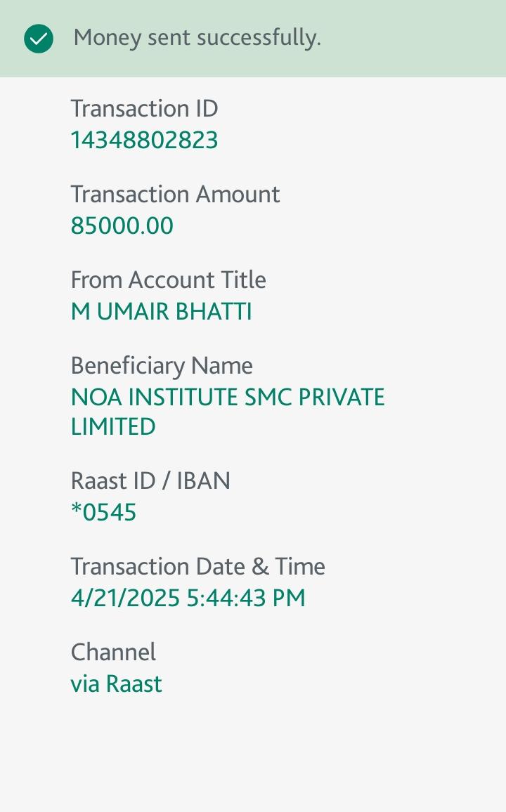Select the Transaction ID label
This screenshot has height=812, width=506.
(144, 109)
